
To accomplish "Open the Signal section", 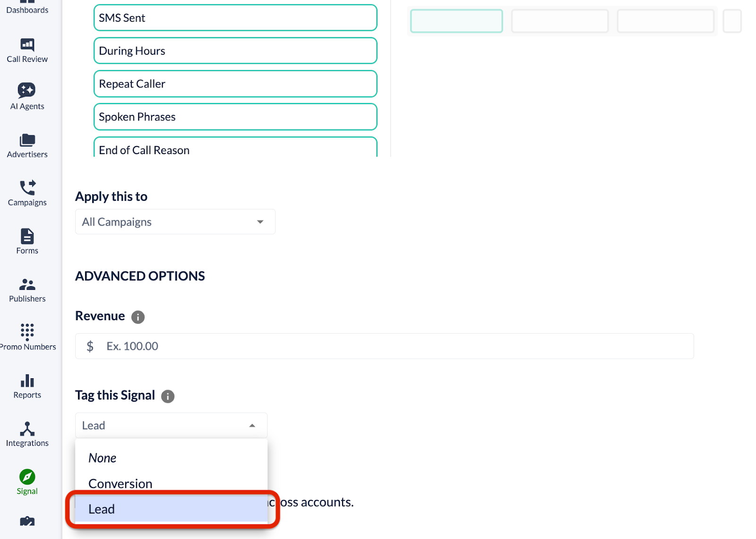I will point(27,482).
